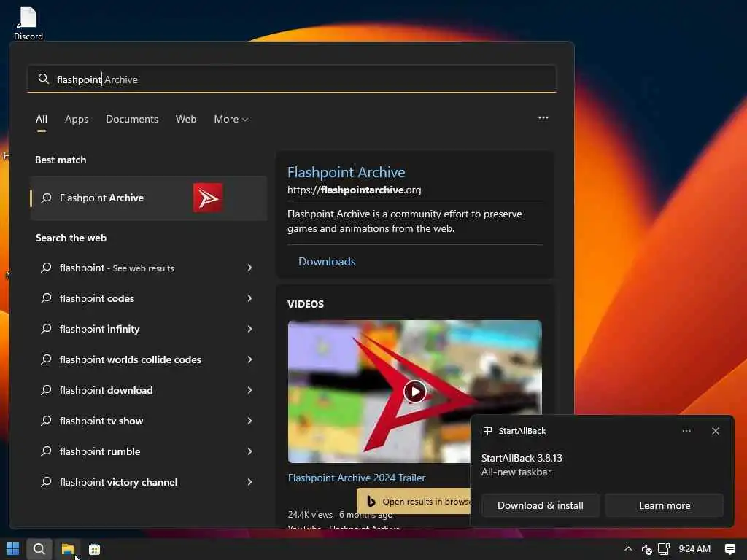Screen dimensions: 747x560
Task: Open the Discord desktop shortcut
Action: point(28,23)
